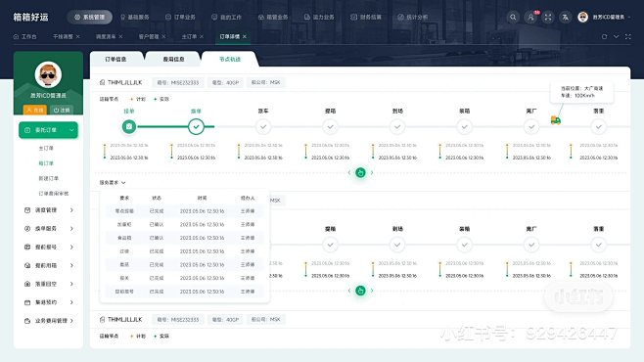Switch to the 工作台 tab
644x362 pixels.
coord(25,36)
